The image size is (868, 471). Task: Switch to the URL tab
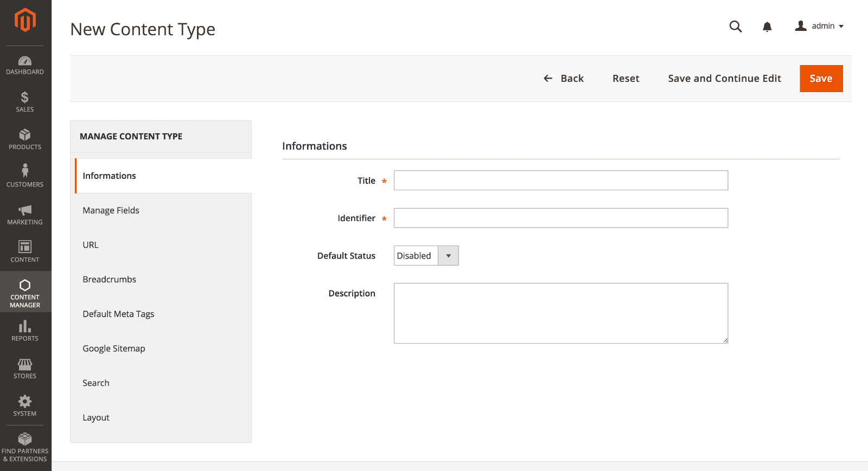click(161, 245)
